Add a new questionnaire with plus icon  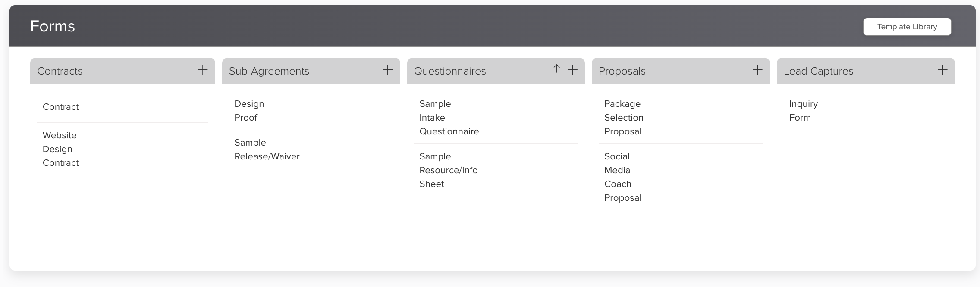coord(572,70)
